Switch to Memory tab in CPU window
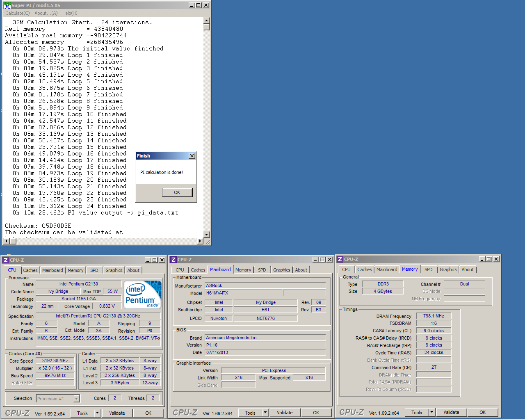Screen dimensions: 525x420 [x=75, y=270]
